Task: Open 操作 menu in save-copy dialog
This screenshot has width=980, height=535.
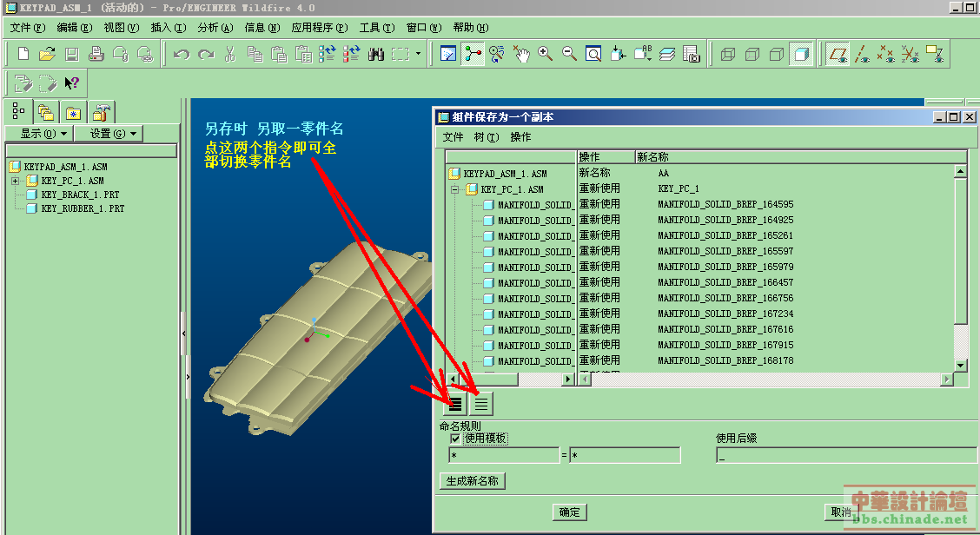Action: tap(520, 137)
